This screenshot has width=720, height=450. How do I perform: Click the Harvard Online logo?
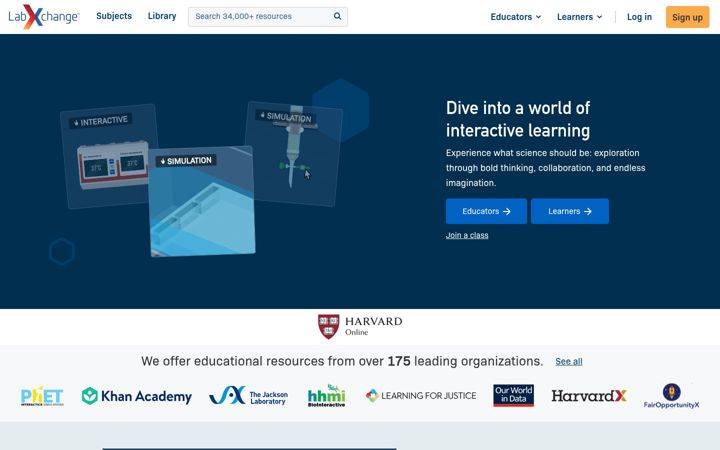(x=360, y=326)
